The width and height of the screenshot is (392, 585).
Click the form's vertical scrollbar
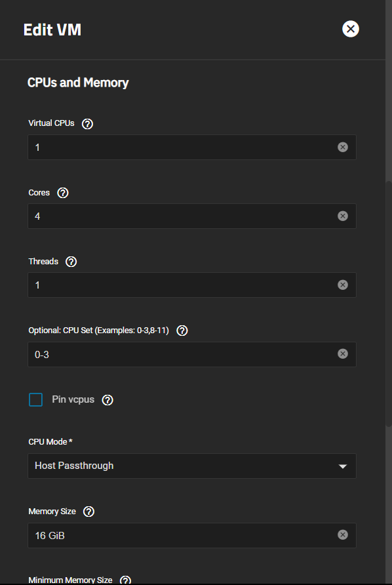pos(389,303)
